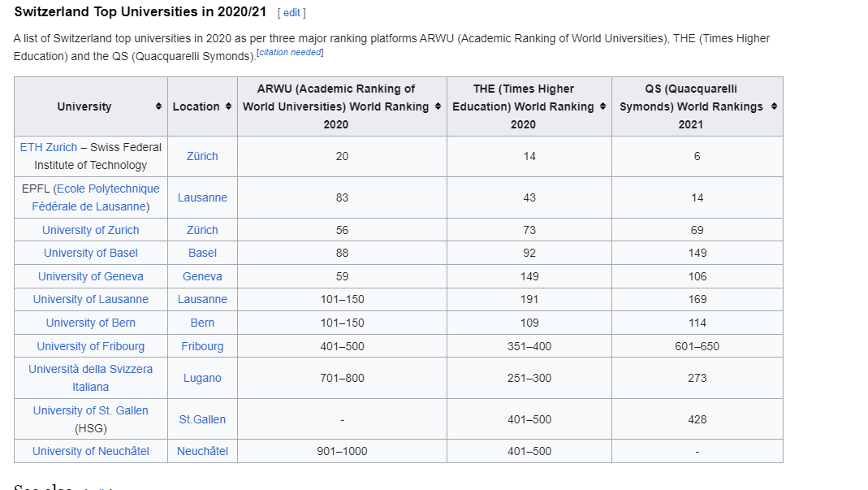This screenshot has width=868, height=490.
Task: Open the University of Basel link
Action: point(91,253)
